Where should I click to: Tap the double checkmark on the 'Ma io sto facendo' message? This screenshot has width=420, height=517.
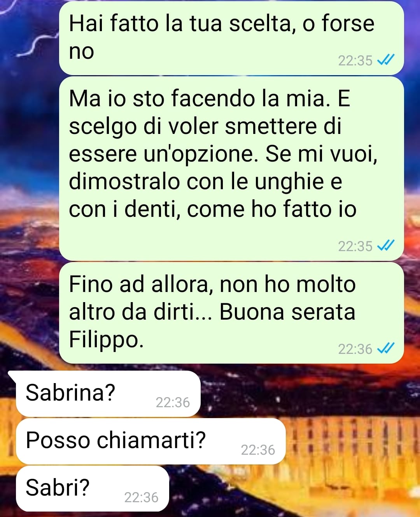(386, 246)
